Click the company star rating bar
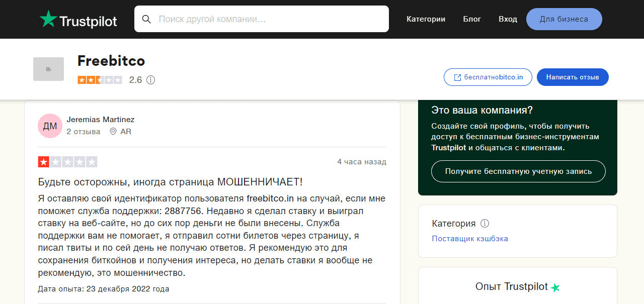 [100, 80]
